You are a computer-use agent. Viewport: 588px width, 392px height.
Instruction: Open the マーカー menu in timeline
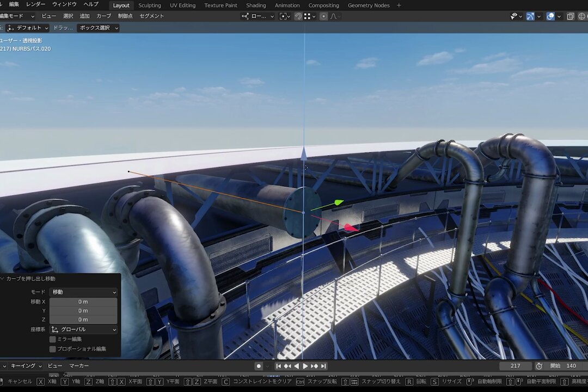pyautogui.click(x=79, y=366)
